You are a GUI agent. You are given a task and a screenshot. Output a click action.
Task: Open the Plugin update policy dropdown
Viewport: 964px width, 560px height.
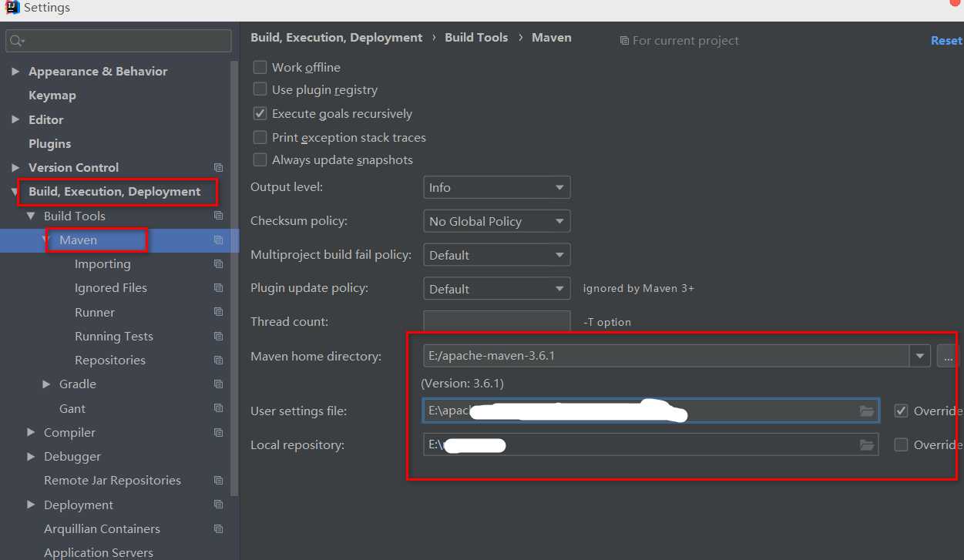[x=497, y=289]
